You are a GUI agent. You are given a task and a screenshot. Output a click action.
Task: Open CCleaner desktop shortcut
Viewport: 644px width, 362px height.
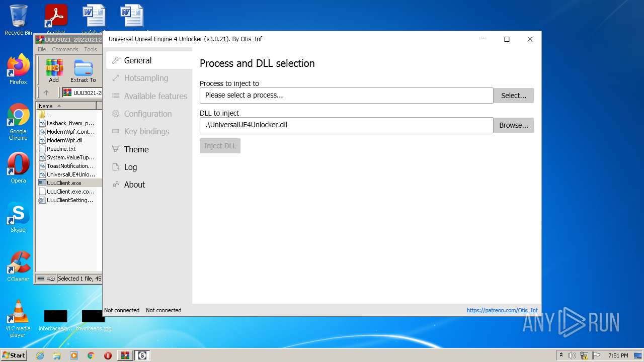point(18,266)
